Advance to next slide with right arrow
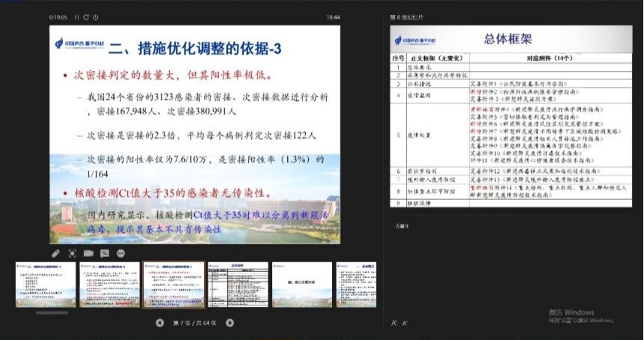This screenshot has height=340, width=644. 230,323
